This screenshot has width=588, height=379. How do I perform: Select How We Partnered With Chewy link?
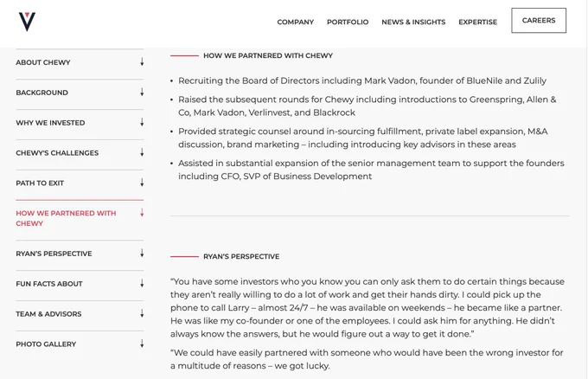point(66,218)
